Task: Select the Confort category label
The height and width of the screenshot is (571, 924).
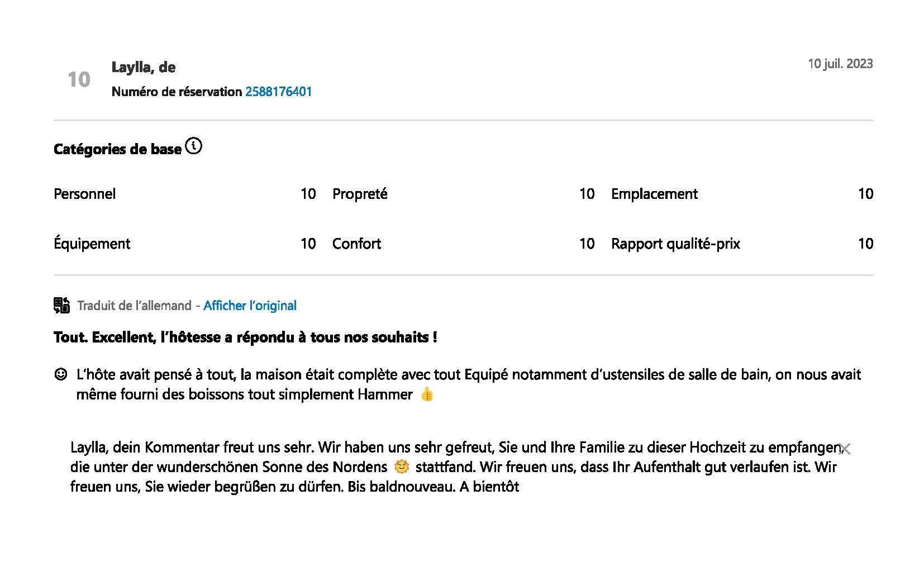Action: coord(356,244)
